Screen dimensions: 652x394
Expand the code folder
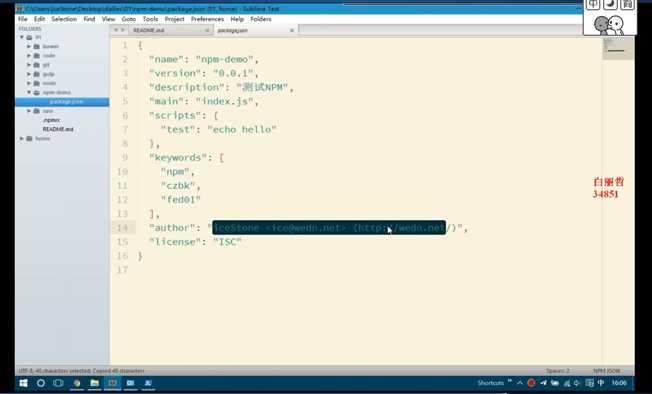point(29,56)
